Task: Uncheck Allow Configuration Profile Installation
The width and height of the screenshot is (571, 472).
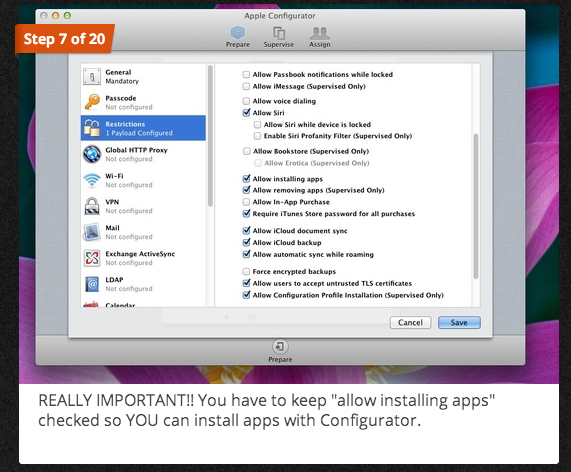Action: (x=247, y=295)
